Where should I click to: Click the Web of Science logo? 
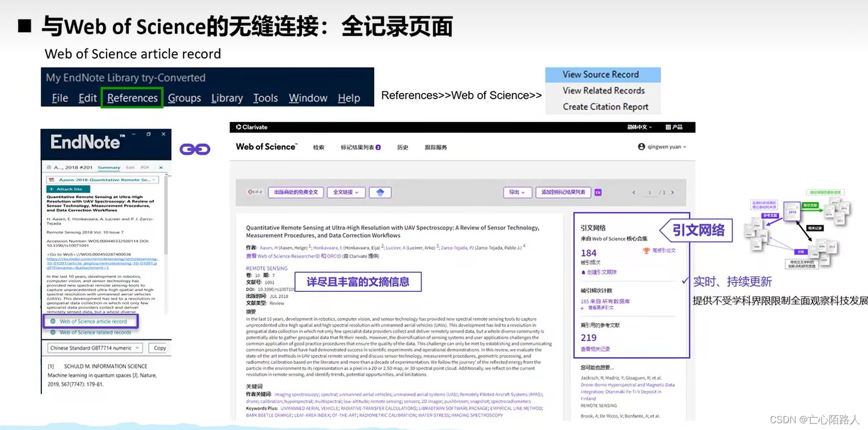[x=266, y=147]
